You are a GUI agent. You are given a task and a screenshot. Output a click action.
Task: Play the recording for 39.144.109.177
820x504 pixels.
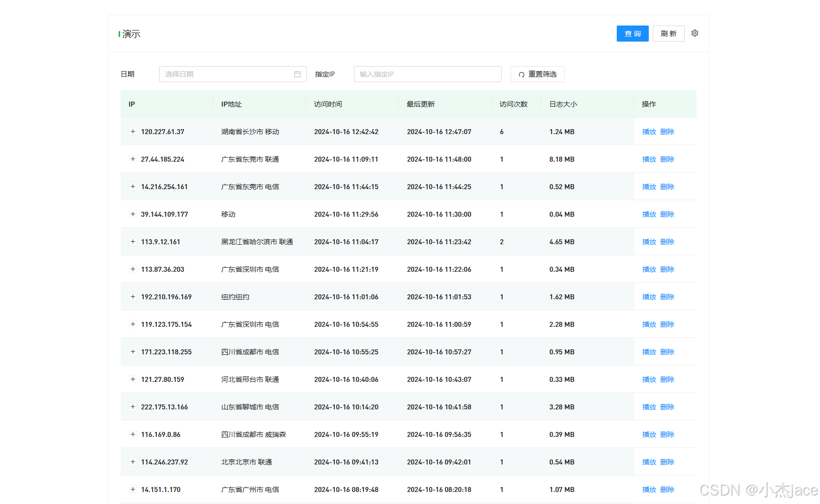click(649, 214)
